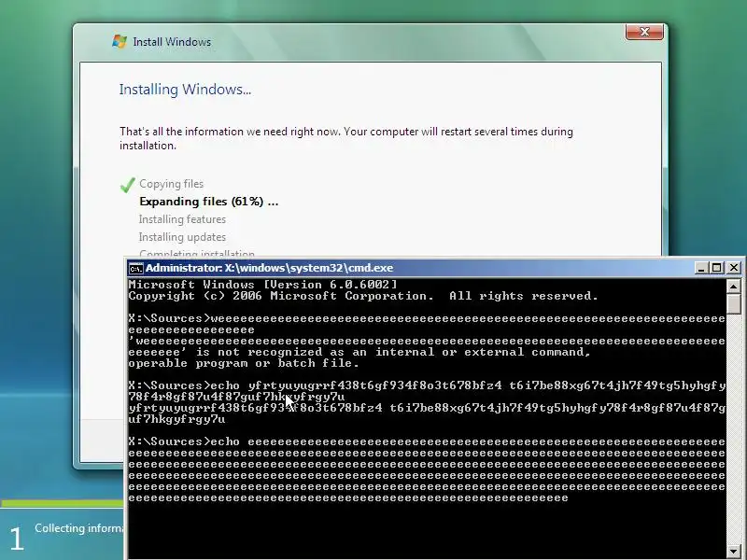This screenshot has height=560, width=747.
Task: Click the 'X:\Sources>echo eeeee' prompt line
Action: point(427,441)
